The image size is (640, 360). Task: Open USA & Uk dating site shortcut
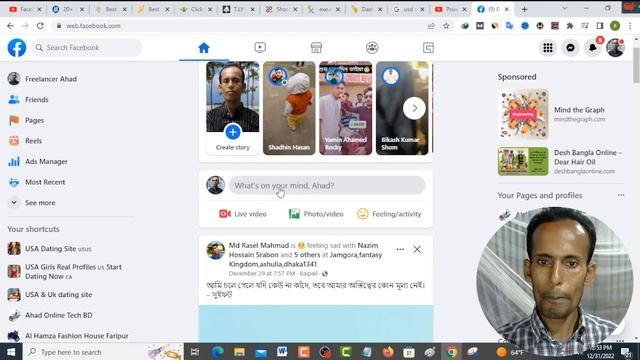click(x=58, y=294)
